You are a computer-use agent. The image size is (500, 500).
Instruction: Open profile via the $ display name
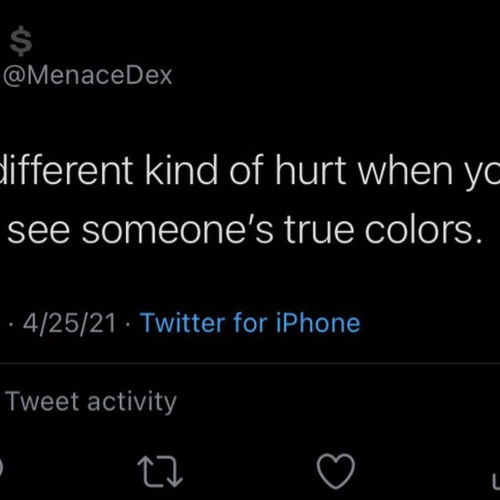[x=21, y=41]
